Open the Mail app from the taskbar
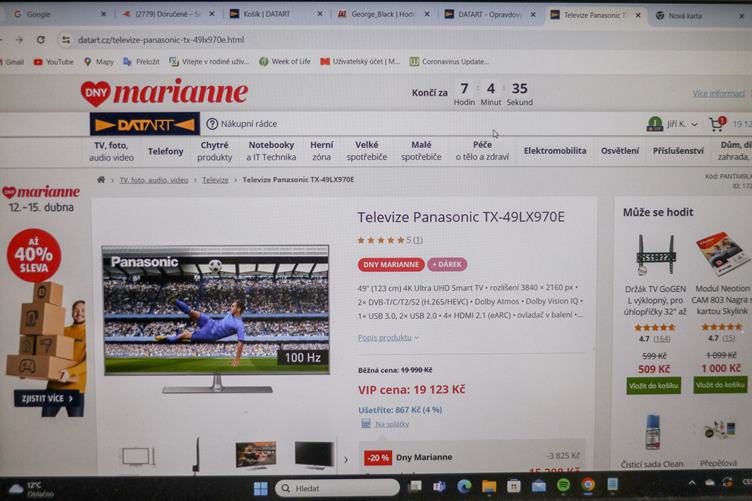This screenshot has width=752, height=501. pyautogui.click(x=538, y=487)
